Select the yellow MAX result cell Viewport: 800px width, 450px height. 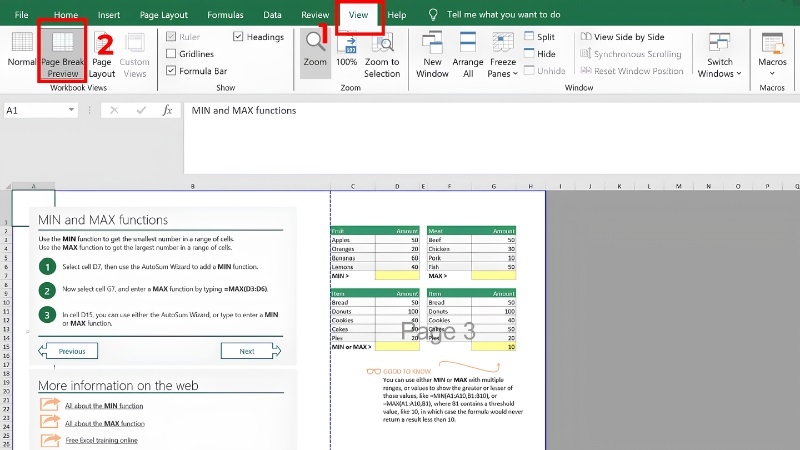(493, 276)
